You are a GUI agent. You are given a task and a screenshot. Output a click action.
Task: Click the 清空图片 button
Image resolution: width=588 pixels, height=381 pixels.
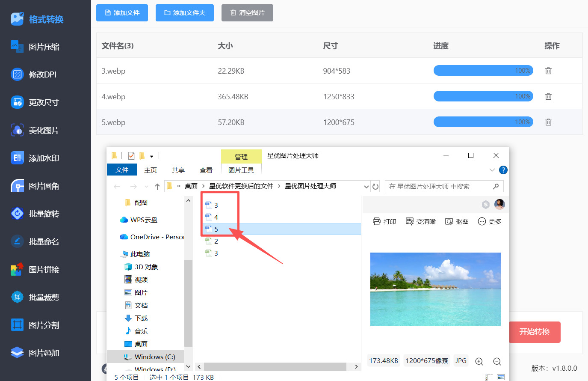(x=247, y=13)
